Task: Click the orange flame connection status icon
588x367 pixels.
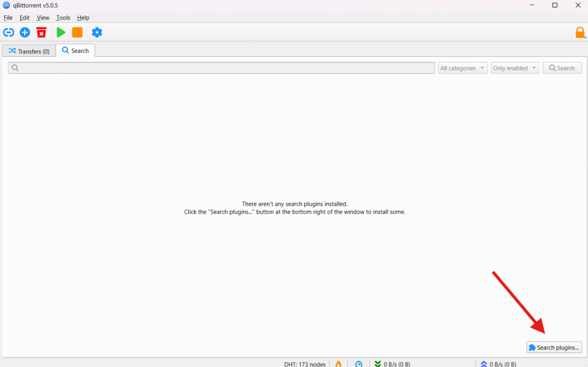Action: 338,364
